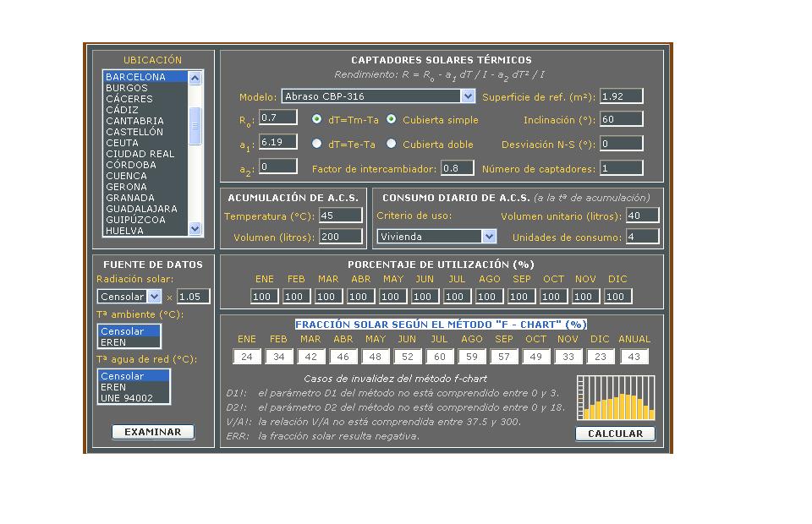Click the EXAMINAR button
Viewport: 812px width, 524px height.
click(153, 432)
